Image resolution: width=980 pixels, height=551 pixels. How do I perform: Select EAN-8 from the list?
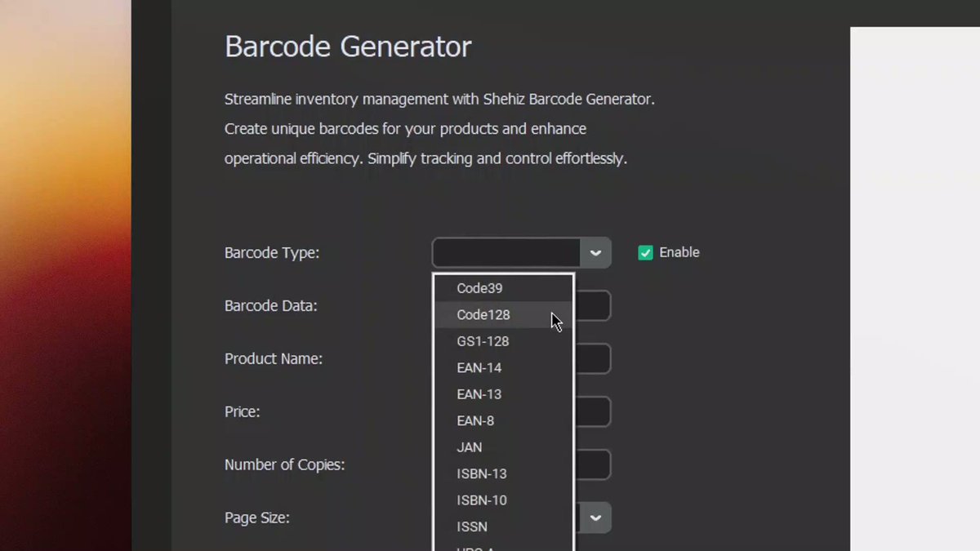(503, 421)
